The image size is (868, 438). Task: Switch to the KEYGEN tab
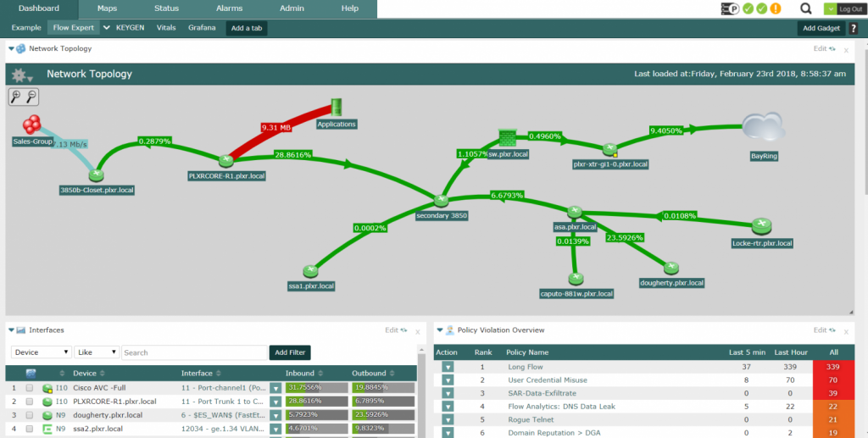[x=130, y=28]
